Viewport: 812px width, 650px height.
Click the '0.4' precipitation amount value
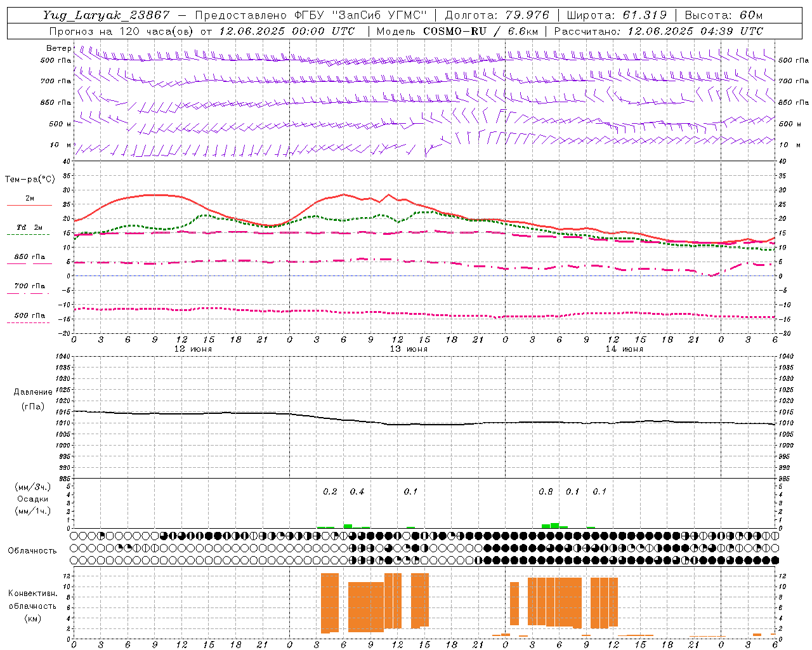point(357,491)
